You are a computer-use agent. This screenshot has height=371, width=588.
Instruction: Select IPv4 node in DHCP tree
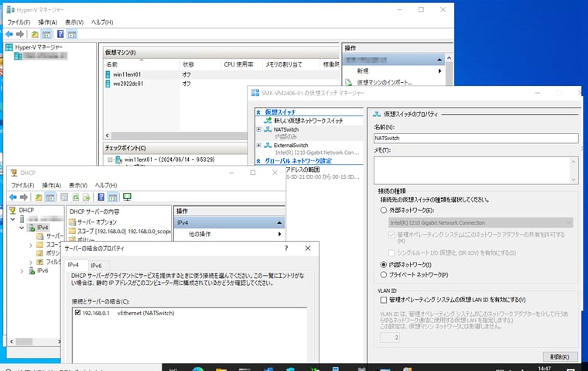pyautogui.click(x=43, y=227)
